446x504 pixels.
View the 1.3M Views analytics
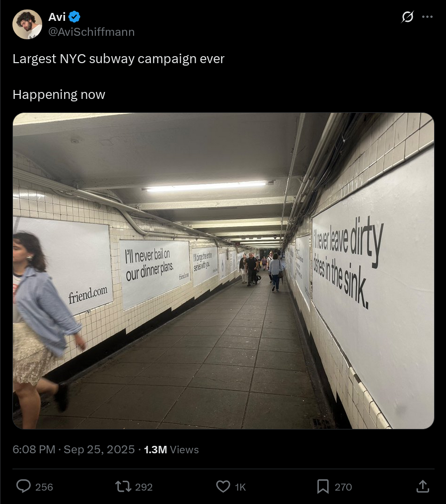click(x=171, y=449)
